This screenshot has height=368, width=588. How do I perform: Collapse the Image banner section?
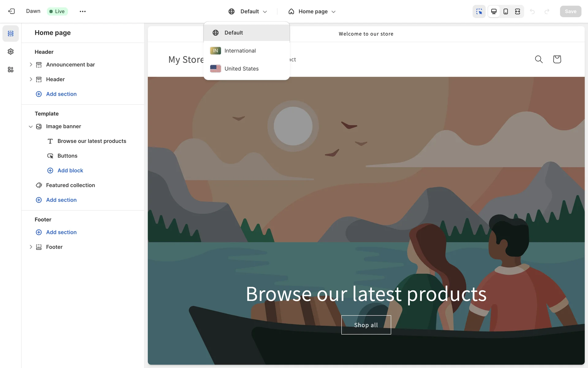(x=31, y=126)
